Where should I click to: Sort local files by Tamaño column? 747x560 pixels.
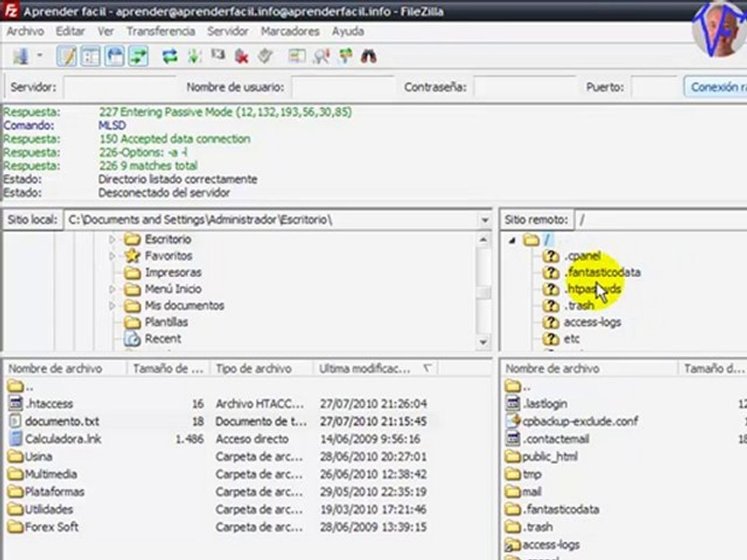pyautogui.click(x=168, y=369)
